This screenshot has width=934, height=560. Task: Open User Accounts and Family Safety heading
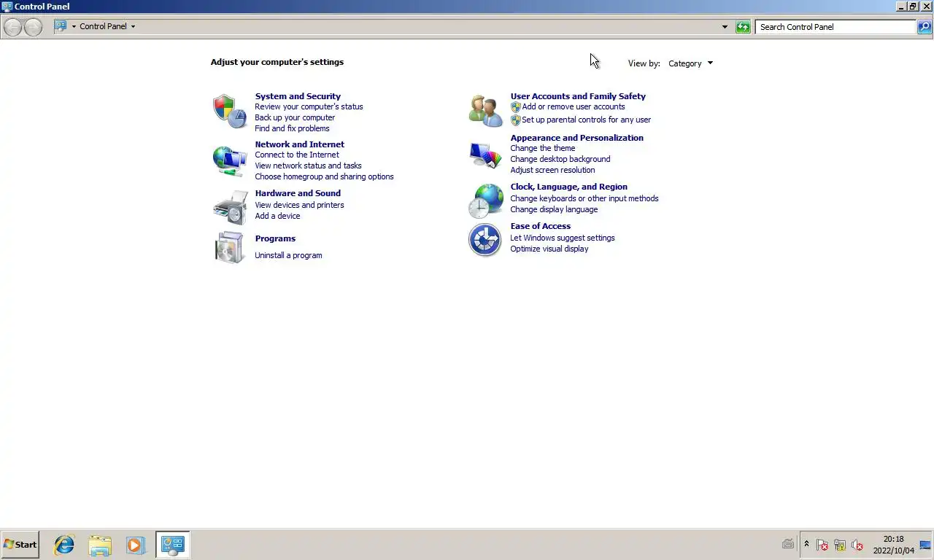click(x=578, y=96)
